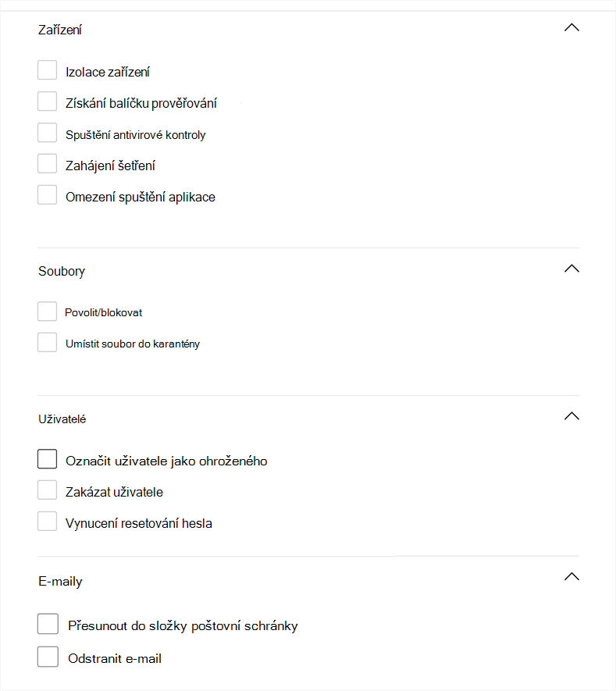The image size is (616, 691).
Task: Click the Soubory section heading
Action: pyautogui.click(x=62, y=272)
